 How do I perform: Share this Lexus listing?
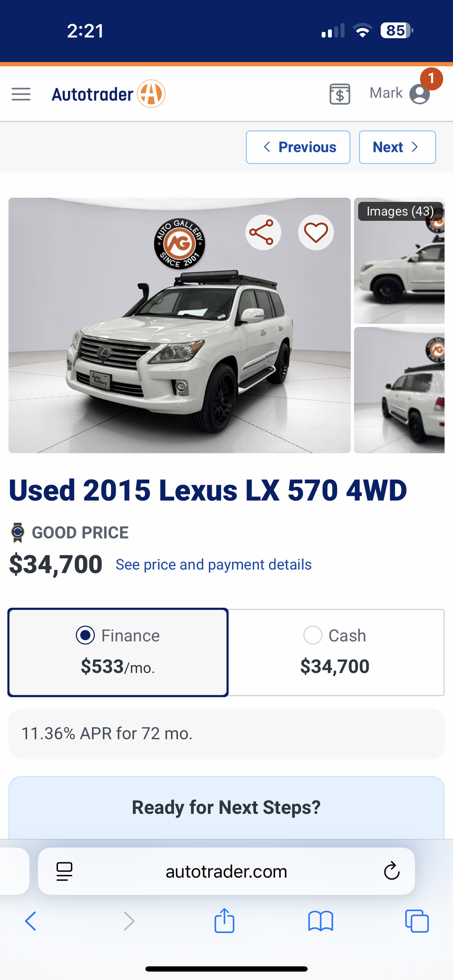coord(263,233)
